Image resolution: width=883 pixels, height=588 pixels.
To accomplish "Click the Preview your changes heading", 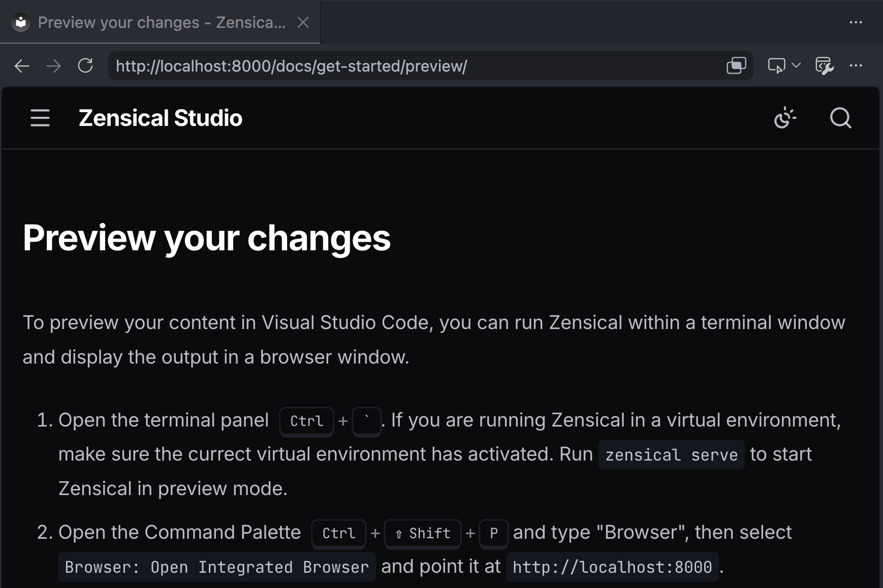I will click(x=207, y=238).
